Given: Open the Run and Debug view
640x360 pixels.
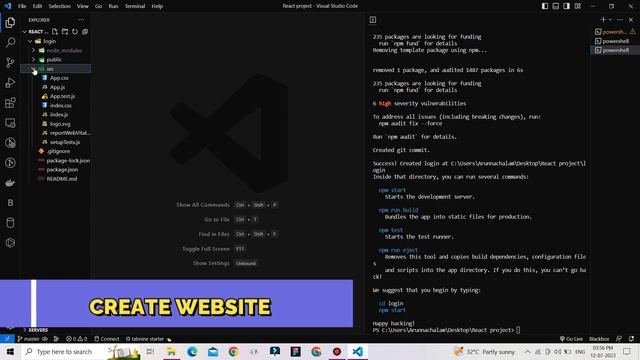Looking at the screenshot, I should point(10,82).
